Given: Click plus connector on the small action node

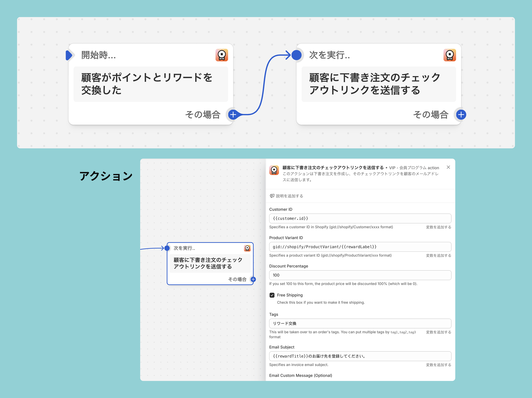Looking at the screenshot, I should tap(253, 279).
